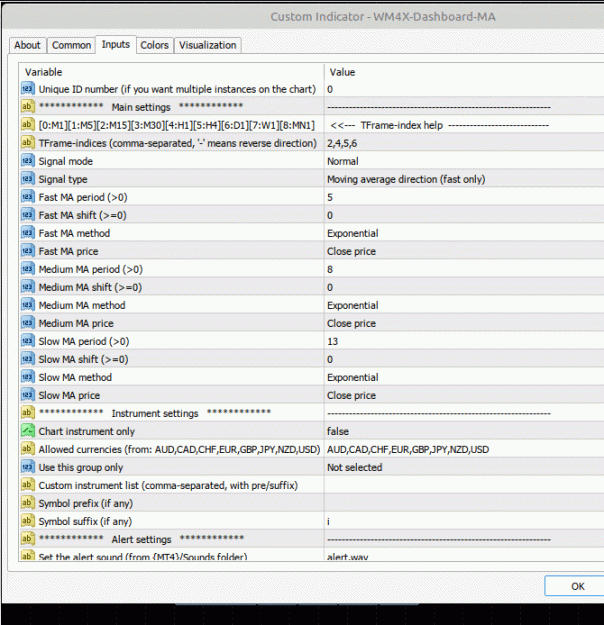
Task: Click the icon beside Slow MA method
Action: [28, 377]
